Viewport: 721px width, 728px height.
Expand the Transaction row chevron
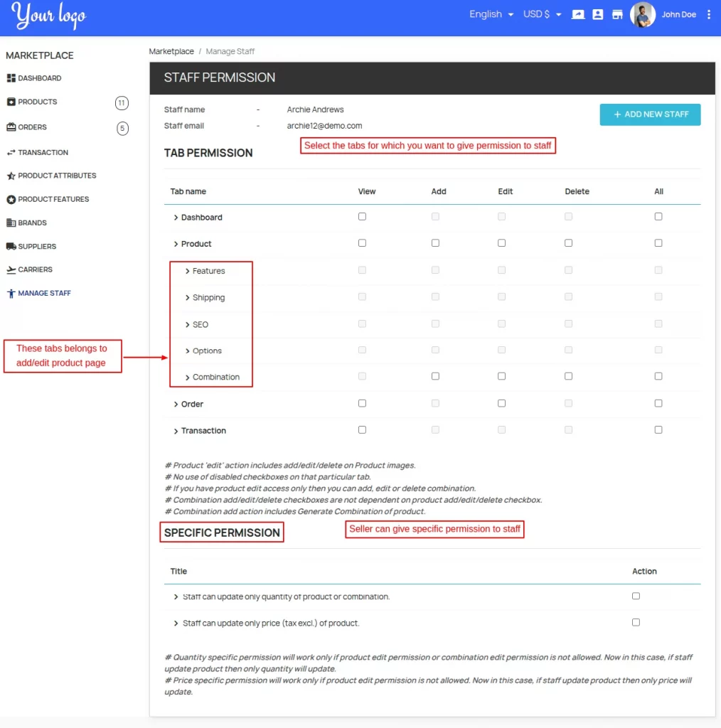tap(176, 431)
